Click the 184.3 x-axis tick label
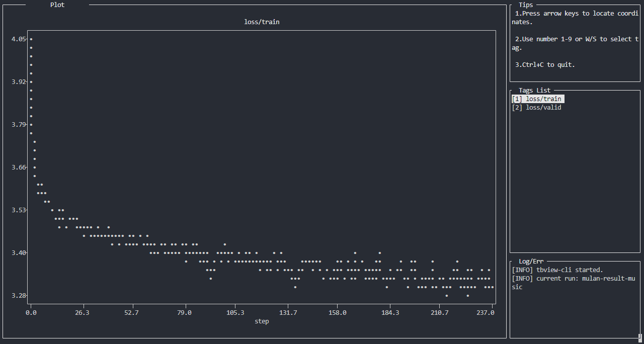This screenshot has height=344, width=644. 390,313
